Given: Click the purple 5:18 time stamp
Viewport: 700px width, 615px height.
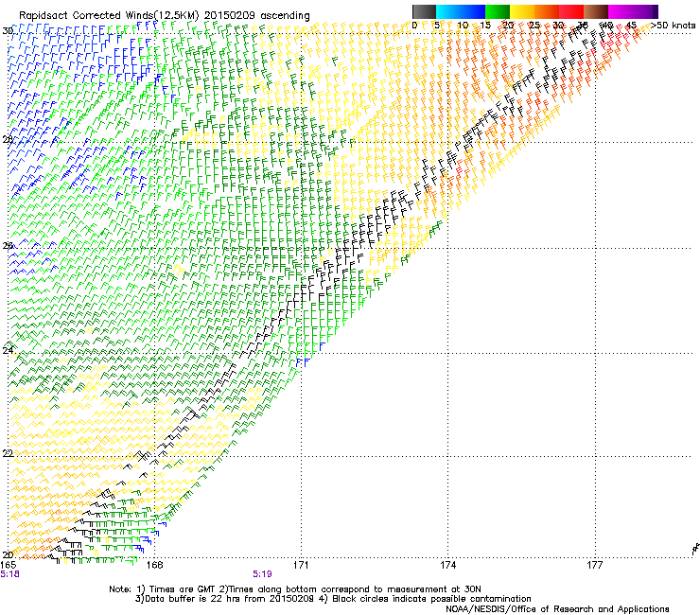Looking at the screenshot, I should 9,574.
